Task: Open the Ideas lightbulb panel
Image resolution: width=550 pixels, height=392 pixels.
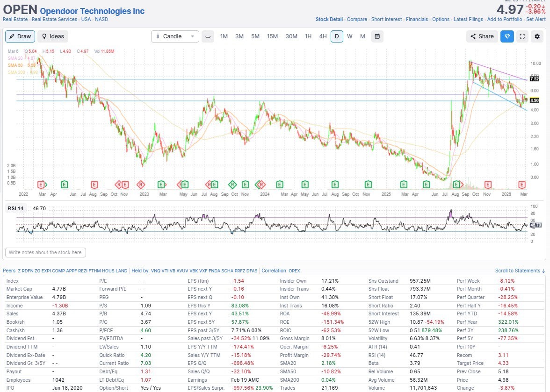Action: (53, 36)
